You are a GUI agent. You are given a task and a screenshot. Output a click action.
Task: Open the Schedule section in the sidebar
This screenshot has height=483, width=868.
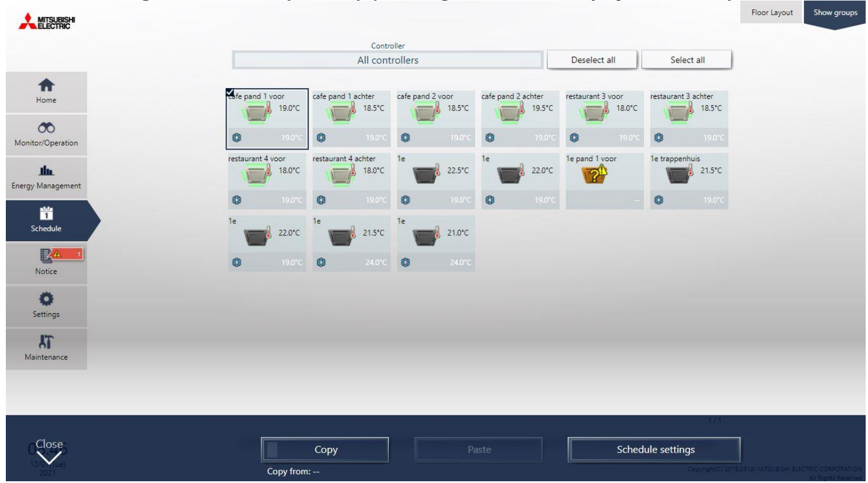pyautogui.click(x=46, y=220)
